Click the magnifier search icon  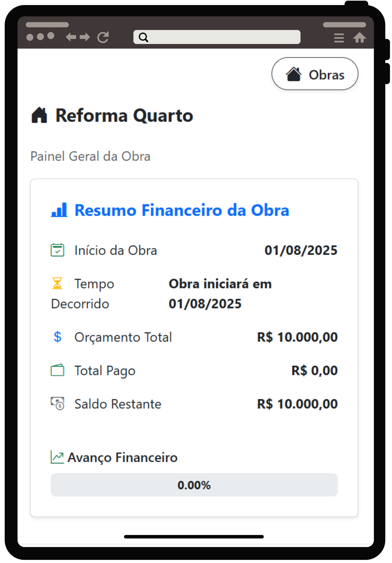143,37
